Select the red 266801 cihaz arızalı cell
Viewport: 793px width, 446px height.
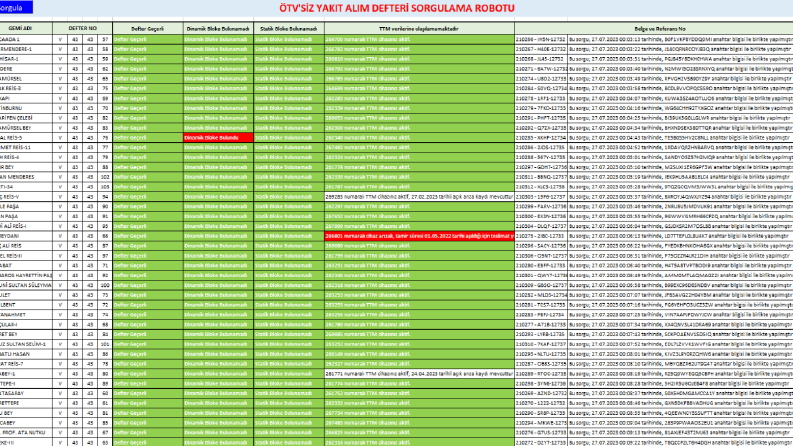click(x=419, y=236)
